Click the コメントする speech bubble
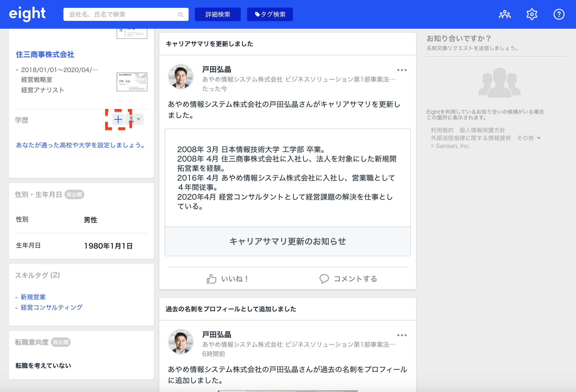 pyautogui.click(x=324, y=279)
